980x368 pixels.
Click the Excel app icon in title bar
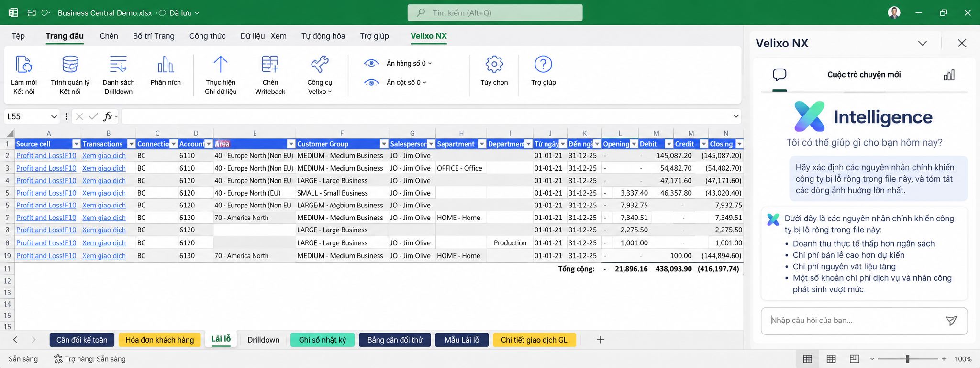pos(12,12)
